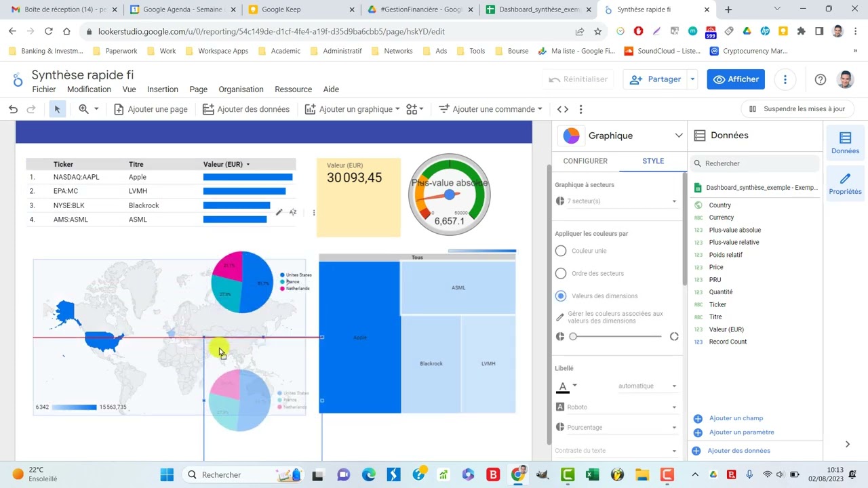Open the Ressource menu

point(293,89)
